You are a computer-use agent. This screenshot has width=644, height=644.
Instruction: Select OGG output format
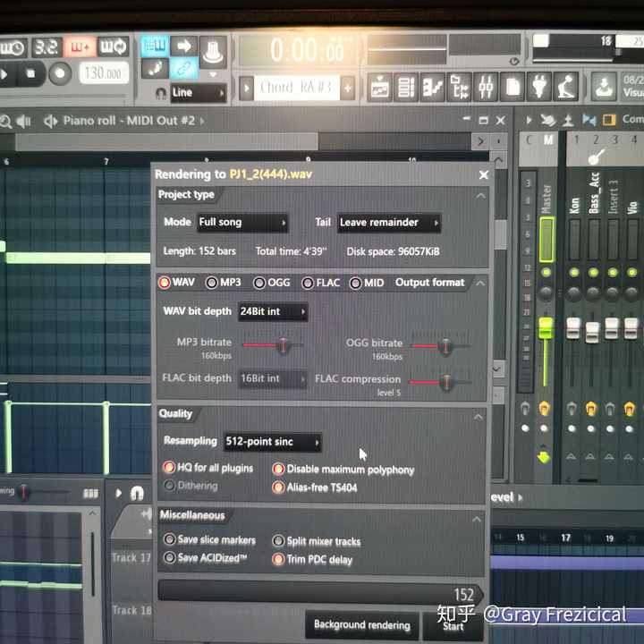[x=272, y=283]
